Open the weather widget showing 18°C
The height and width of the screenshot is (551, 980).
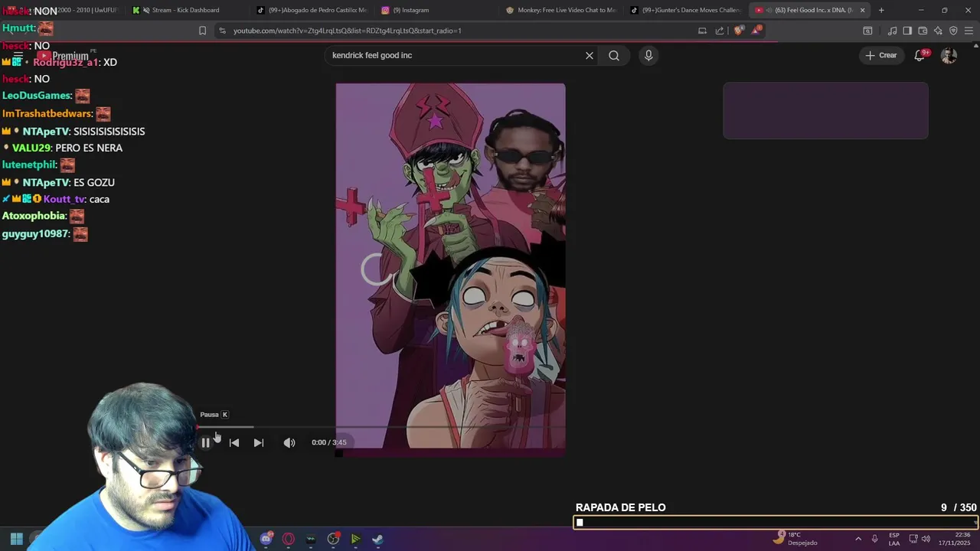(795, 539)
